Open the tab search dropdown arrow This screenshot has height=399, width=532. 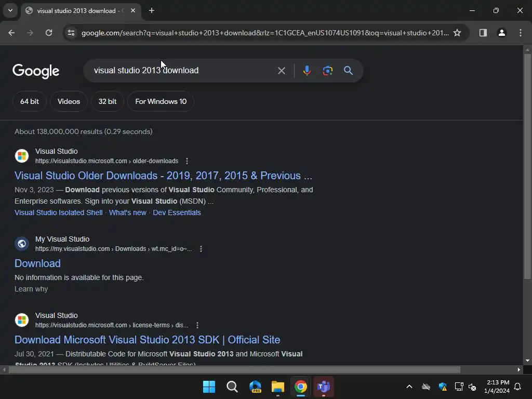pos(10,10)
